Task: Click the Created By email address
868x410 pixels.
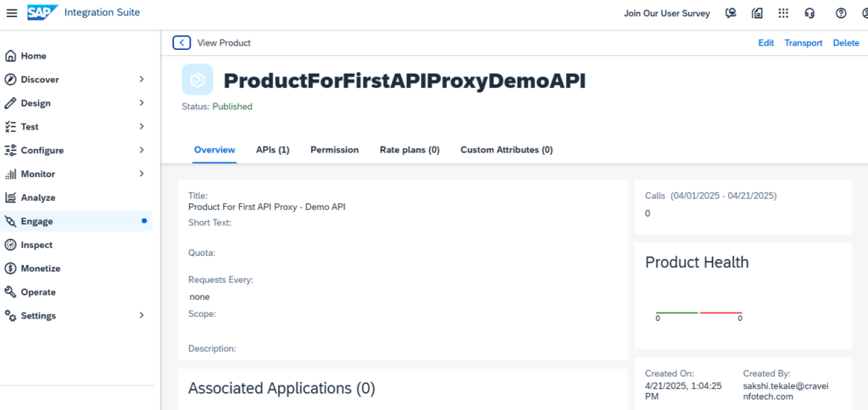Action: click(x=787, y=391)
